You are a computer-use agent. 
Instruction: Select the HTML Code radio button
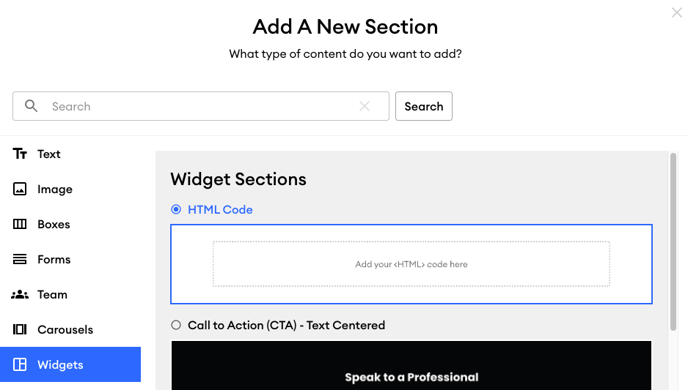pos(176,210)
